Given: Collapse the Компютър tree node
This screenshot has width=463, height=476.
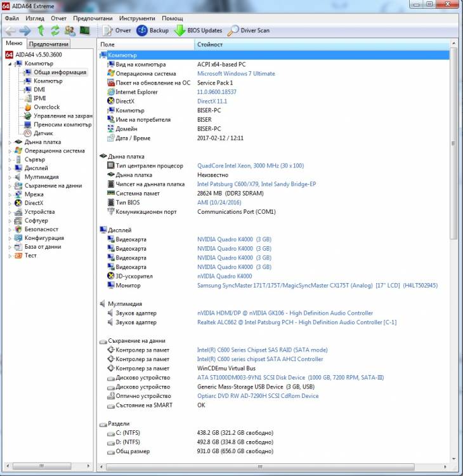Looking at the screenshot, I should [x=10, y=63].
